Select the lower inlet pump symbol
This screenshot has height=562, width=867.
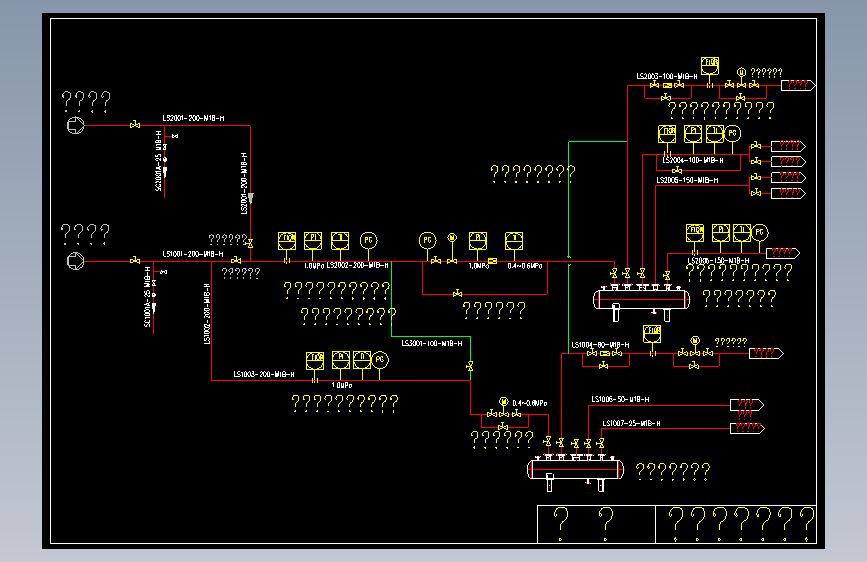pyautogui.click(x=76, y=261)
